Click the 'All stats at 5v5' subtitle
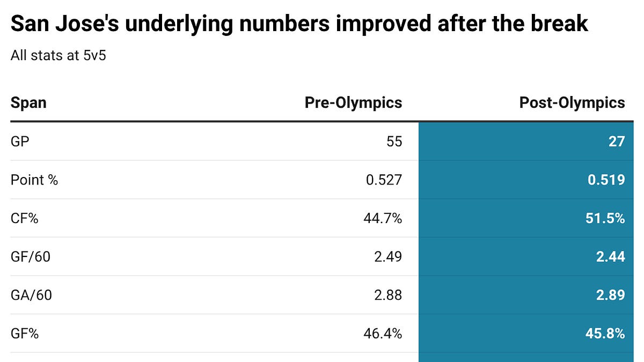This screenshot has width=644, height=362. click(58, 55)
